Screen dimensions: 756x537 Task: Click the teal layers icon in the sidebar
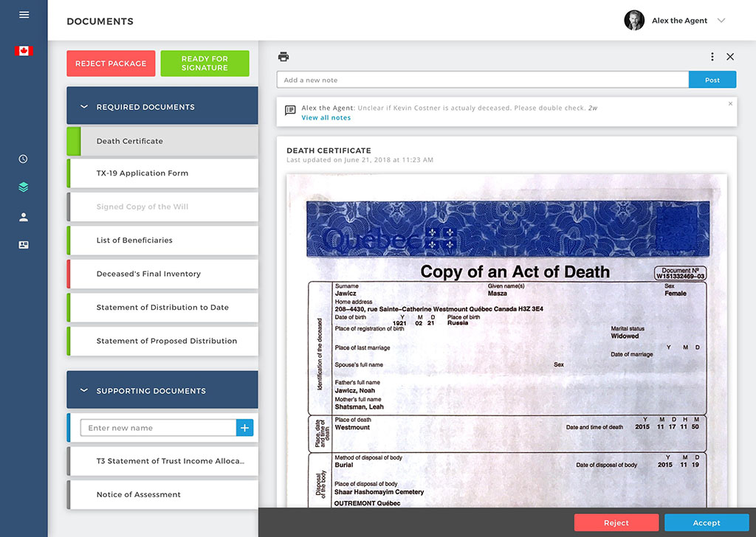[x=23, y=187]
